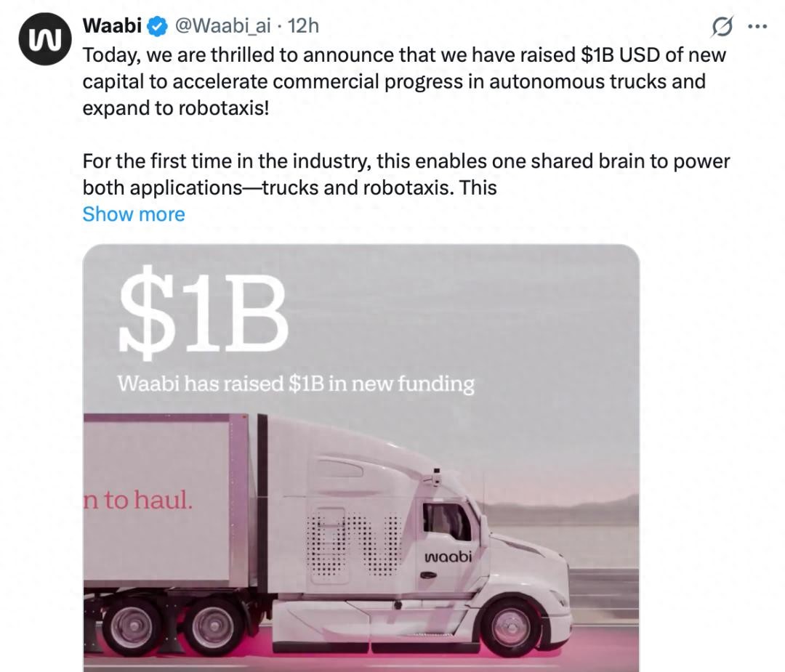Open the Grok explain-post icon
785x672 pixels.
point(722,27)
